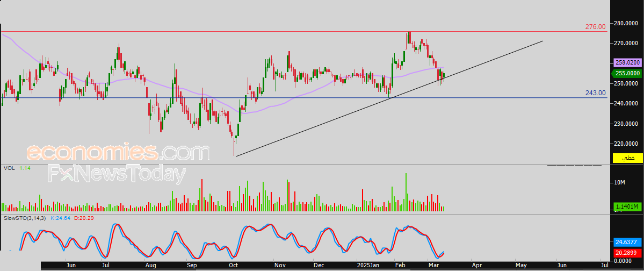Click the Apr label on time axis
The image size is (644, 271).
(x=477, y=266)
